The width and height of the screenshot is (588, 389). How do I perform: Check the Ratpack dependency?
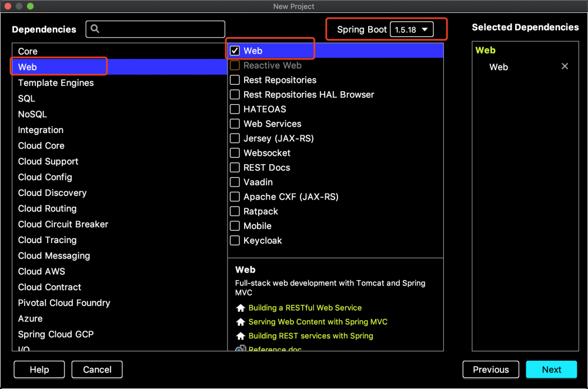235,211
